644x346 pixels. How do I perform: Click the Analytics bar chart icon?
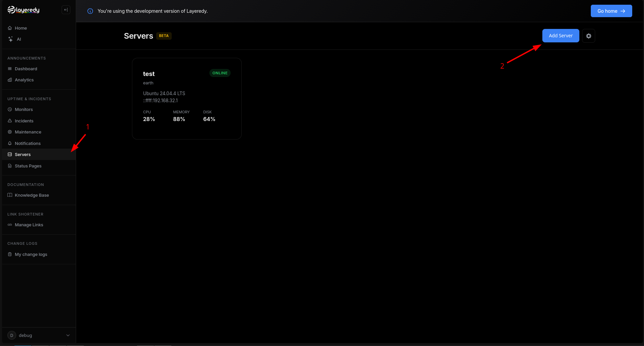(x=10, y=80)
